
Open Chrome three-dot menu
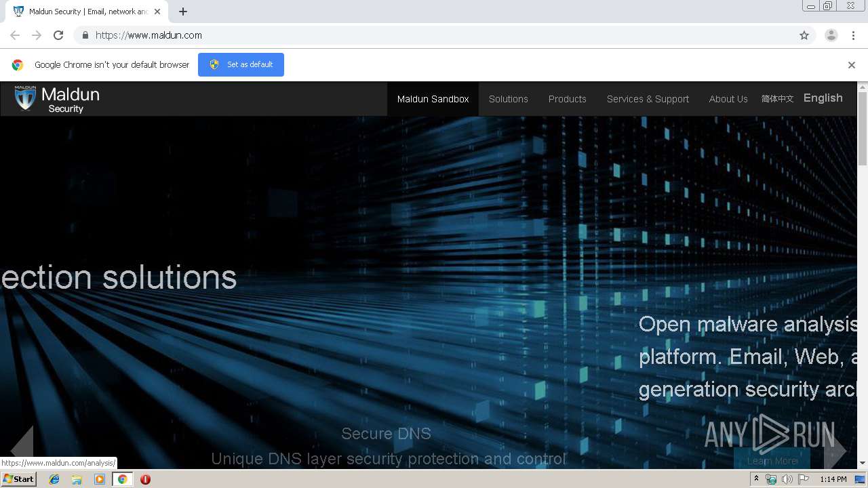[853, 35]
